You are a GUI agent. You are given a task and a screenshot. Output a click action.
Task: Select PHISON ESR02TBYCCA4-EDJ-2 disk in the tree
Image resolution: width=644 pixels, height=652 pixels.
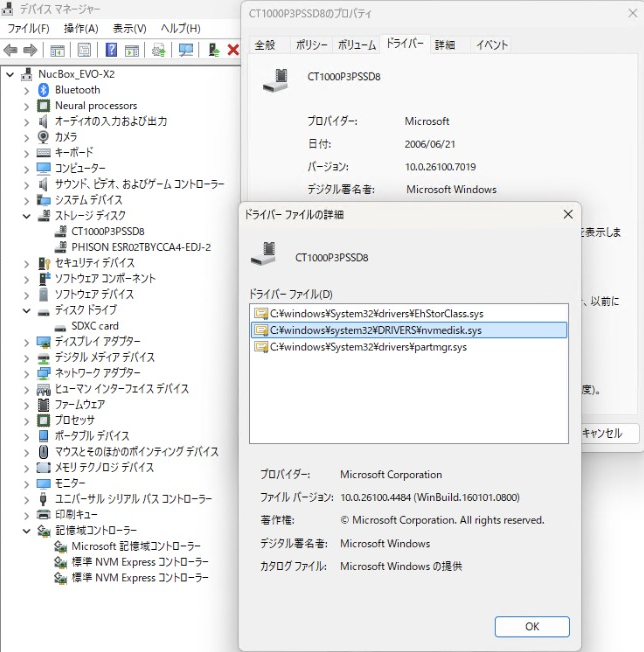click(140, 247)
